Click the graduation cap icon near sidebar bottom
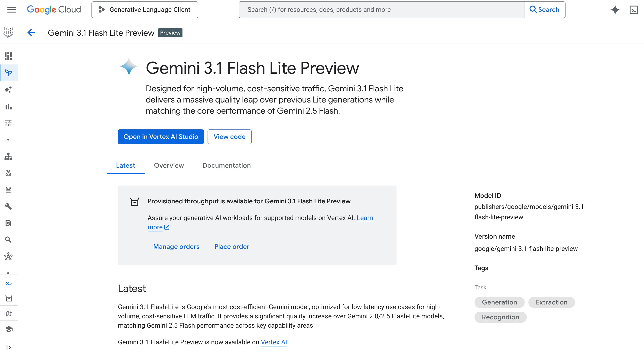 point(9,329)
